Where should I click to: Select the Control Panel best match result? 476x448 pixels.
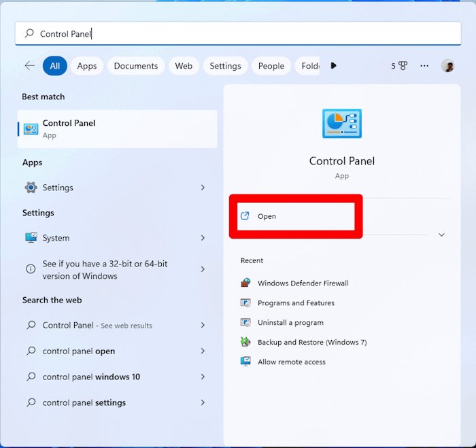(x=118, y=129)
